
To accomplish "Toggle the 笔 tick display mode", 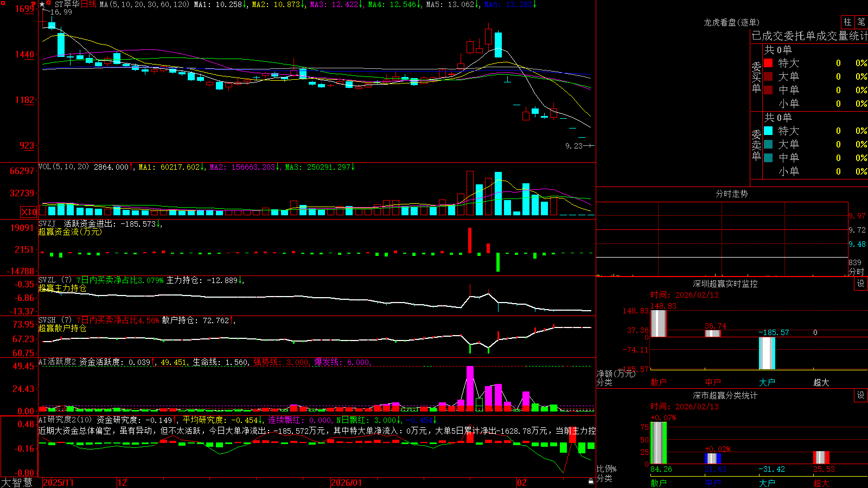I will pyautogui.click(x=861, y=22).
